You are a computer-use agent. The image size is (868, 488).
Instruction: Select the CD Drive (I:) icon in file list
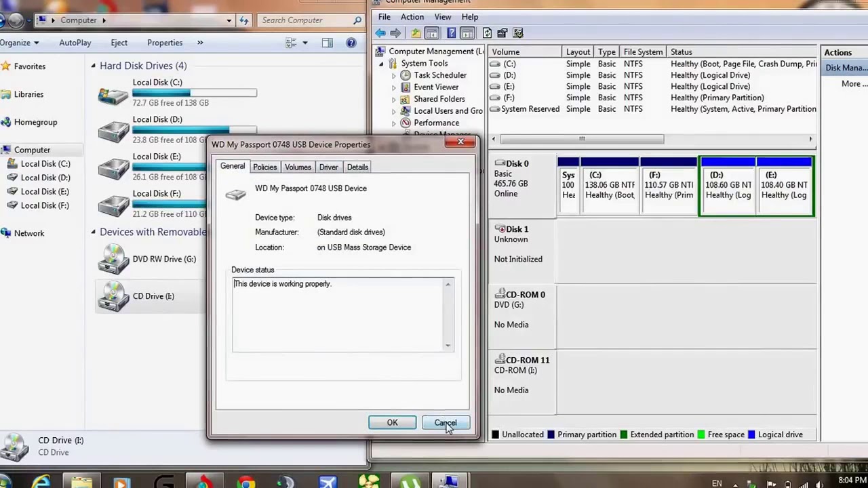click(x=113, y=297)
